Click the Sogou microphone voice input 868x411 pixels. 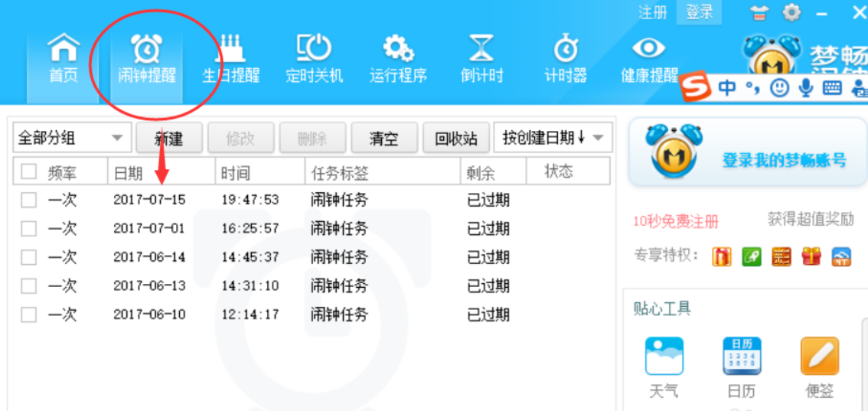click(807, 87)
